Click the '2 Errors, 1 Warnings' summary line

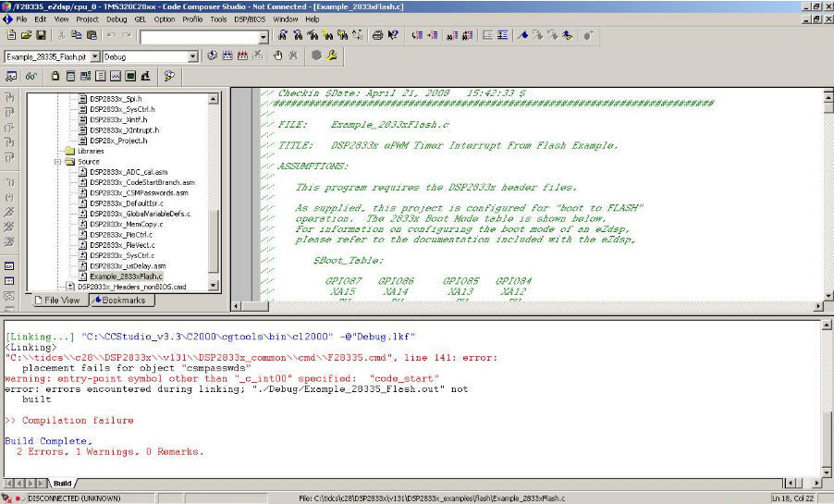[x=110, y=452]
